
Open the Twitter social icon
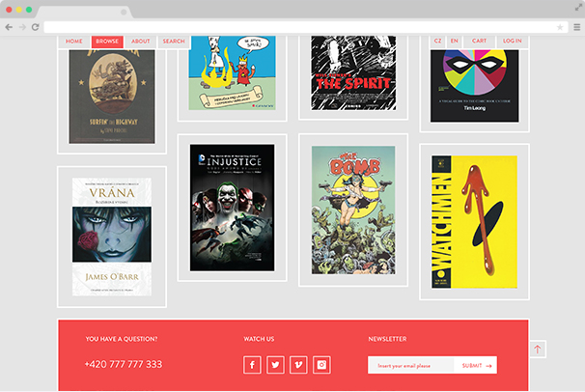tap(275, 365)
